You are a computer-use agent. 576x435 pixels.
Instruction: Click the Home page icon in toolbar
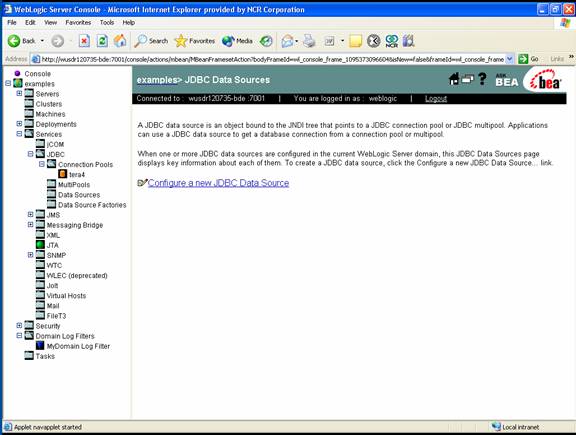[x=120, y=41]
